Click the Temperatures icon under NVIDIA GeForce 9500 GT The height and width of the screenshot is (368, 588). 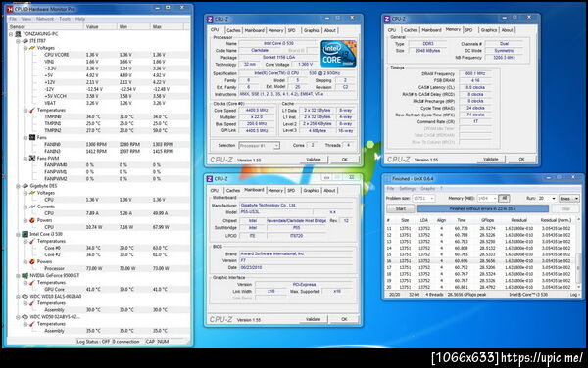[x=32, y=282]
